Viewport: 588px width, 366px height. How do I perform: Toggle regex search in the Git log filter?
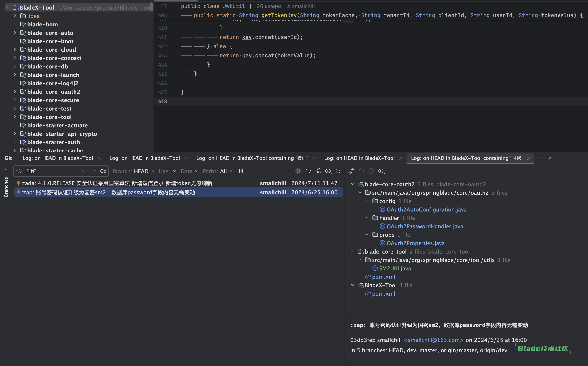tap(93, 171)
